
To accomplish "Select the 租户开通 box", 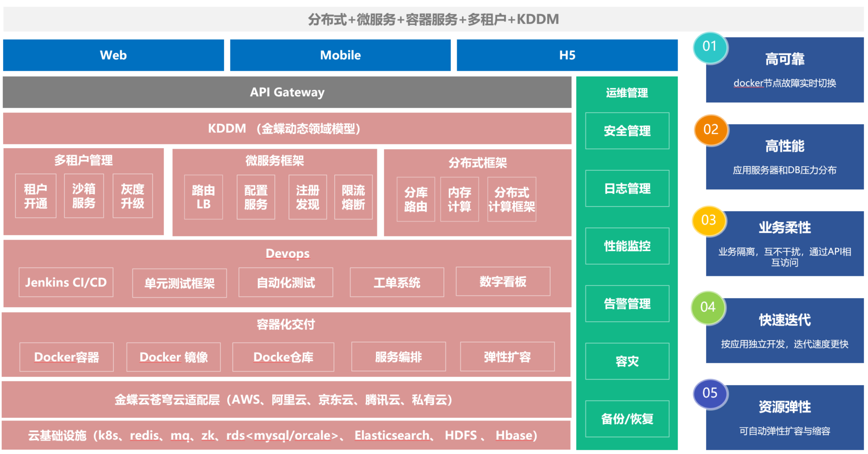I will click(36, 196).
